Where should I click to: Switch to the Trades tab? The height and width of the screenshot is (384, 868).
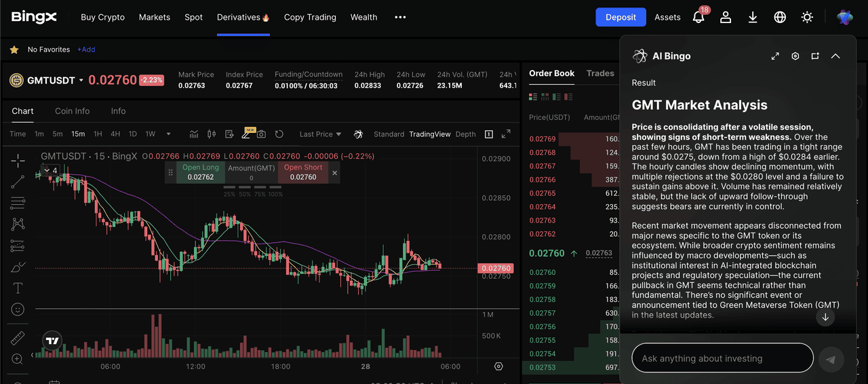click(x=600, y=73)
